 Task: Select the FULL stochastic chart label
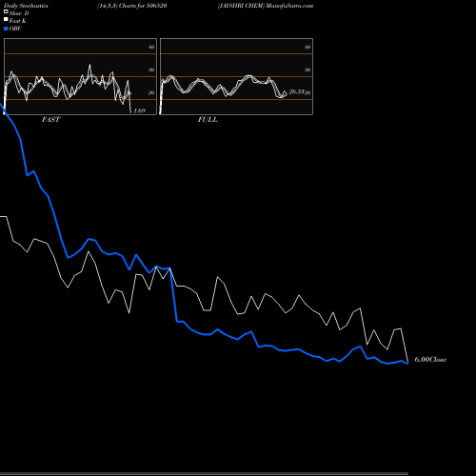[208, 120]
